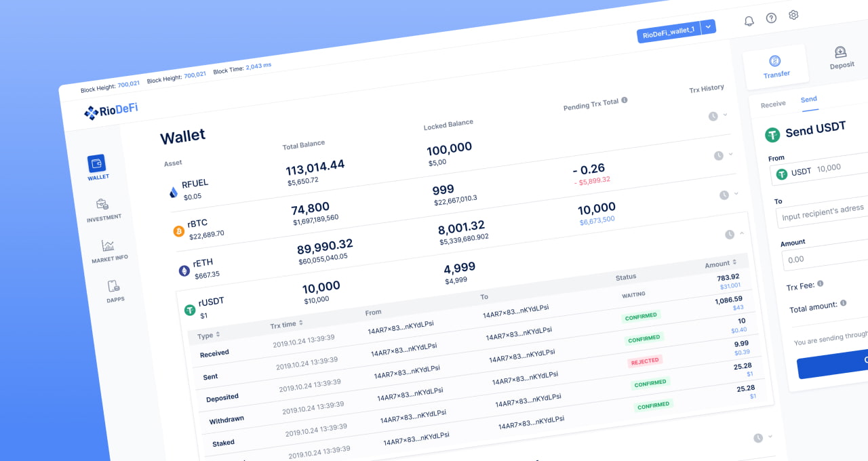The height and width of the screenshot is (461, 868).
Task: Collapse the rUSDT transaction history
Action: click(x=741, y=233)
